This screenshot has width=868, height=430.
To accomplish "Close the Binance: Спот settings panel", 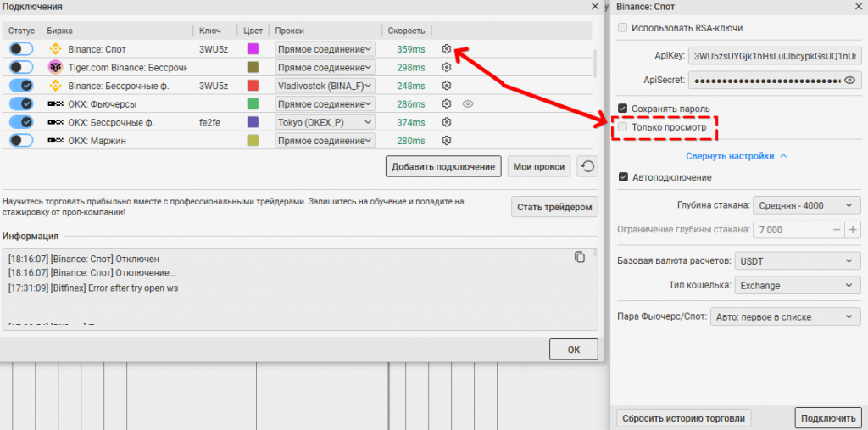I will [x=859, y=6].
